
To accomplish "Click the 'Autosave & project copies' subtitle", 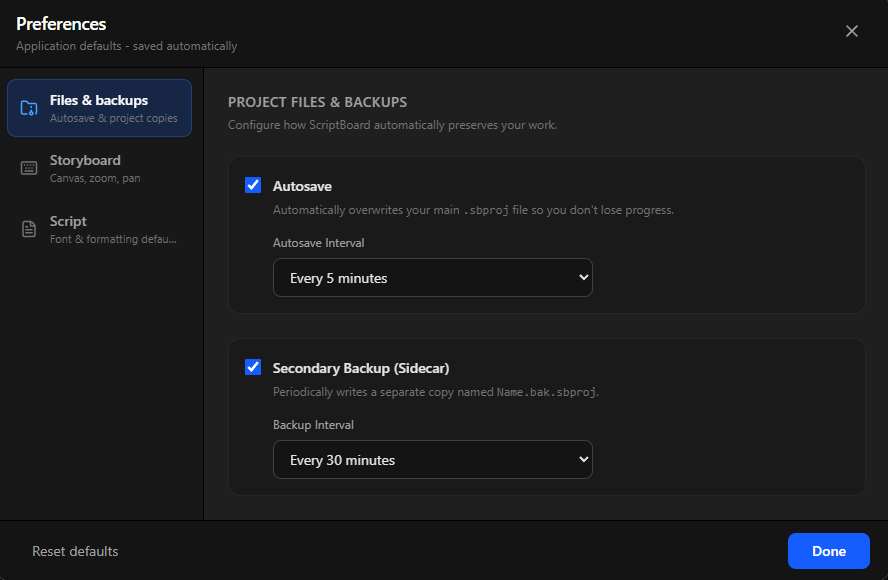I will (114, 118).
